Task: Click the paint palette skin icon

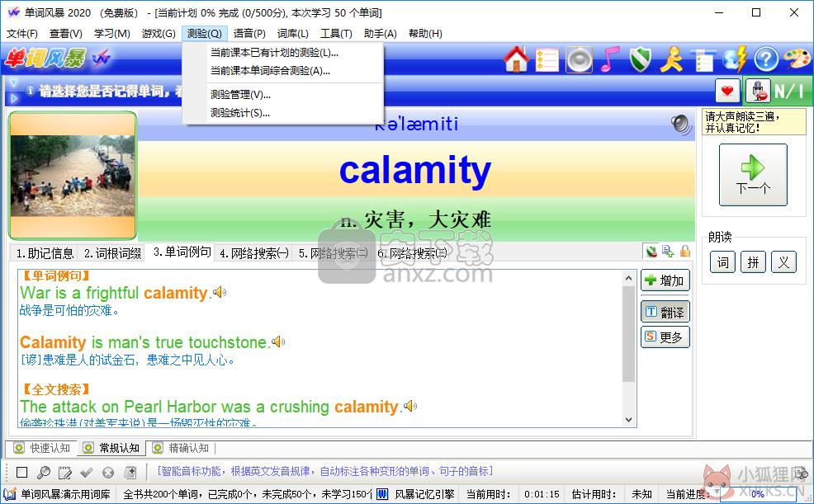Action: [x=797, y=59]
